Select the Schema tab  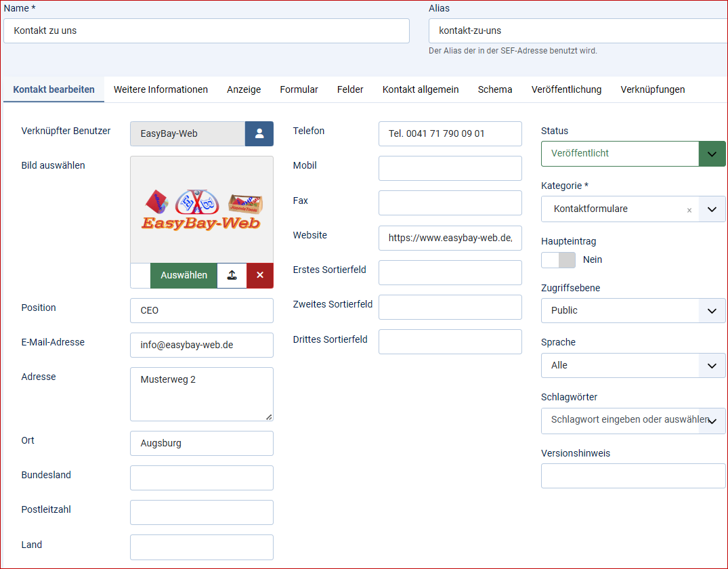(x=495, y=89)
